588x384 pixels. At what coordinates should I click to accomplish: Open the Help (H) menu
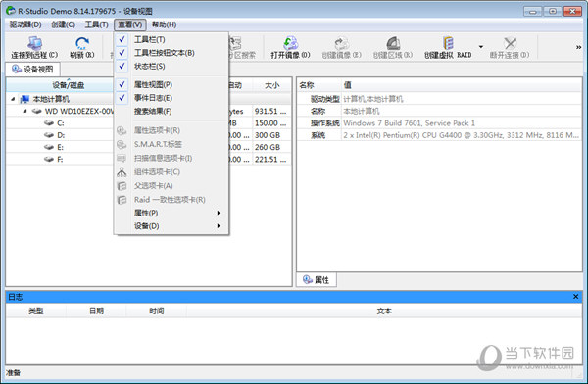tap(165, 24)
